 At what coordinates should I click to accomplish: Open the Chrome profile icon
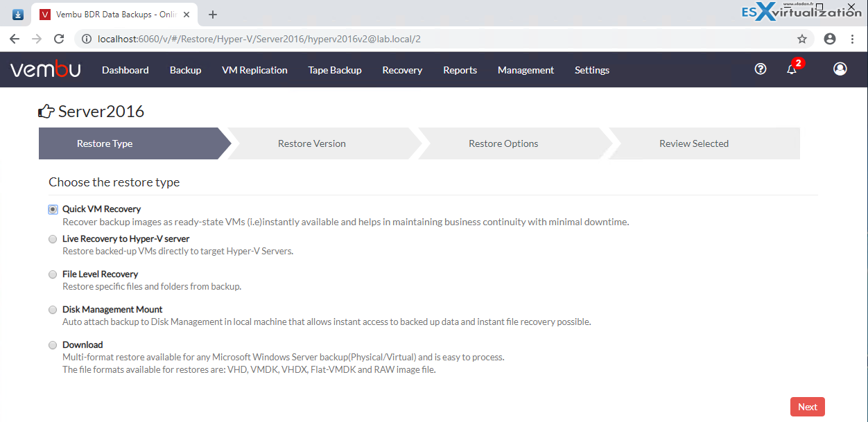[x=830, y=39]
